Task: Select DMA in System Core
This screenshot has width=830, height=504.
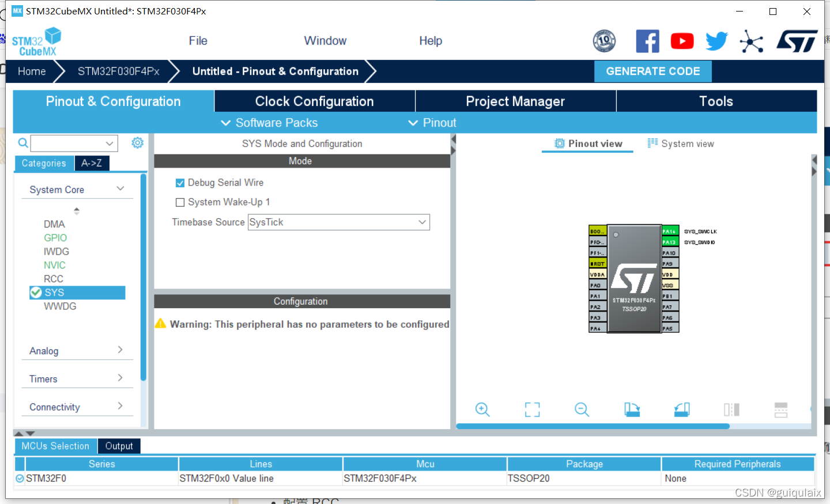Action: pos(54,224)
